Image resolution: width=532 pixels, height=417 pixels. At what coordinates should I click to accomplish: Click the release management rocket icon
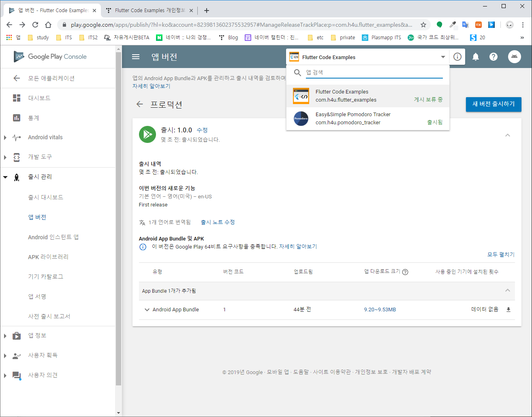tap(17, 177)
